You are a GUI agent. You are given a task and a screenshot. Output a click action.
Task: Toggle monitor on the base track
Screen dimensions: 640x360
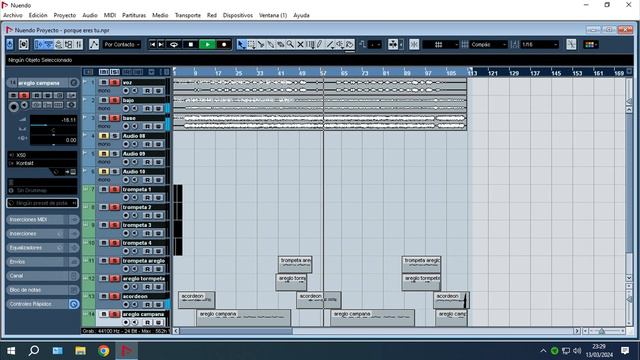click(x=135, y=127)
